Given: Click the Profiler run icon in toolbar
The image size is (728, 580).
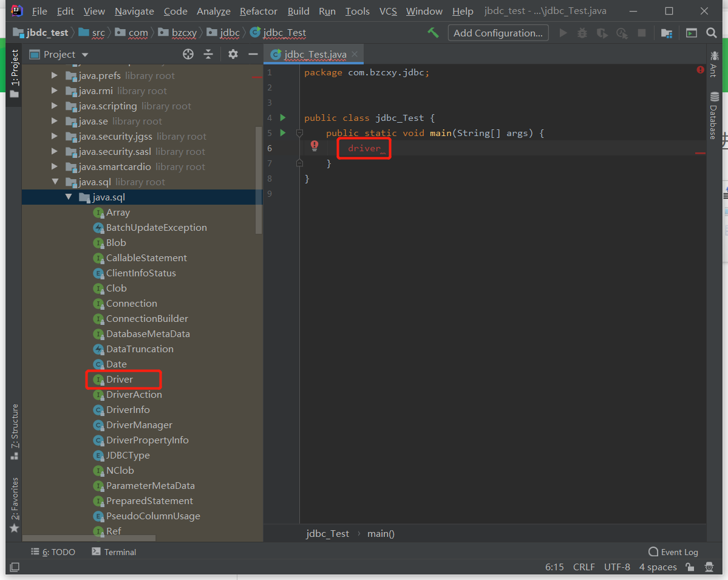Looking at the screenshot, I should (622, 33).
